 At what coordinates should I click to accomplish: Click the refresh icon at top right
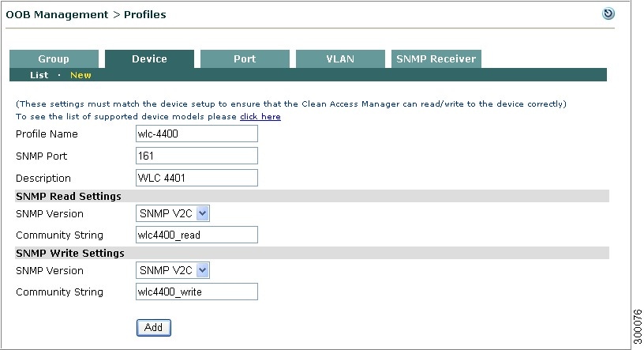tap(608, 13)
